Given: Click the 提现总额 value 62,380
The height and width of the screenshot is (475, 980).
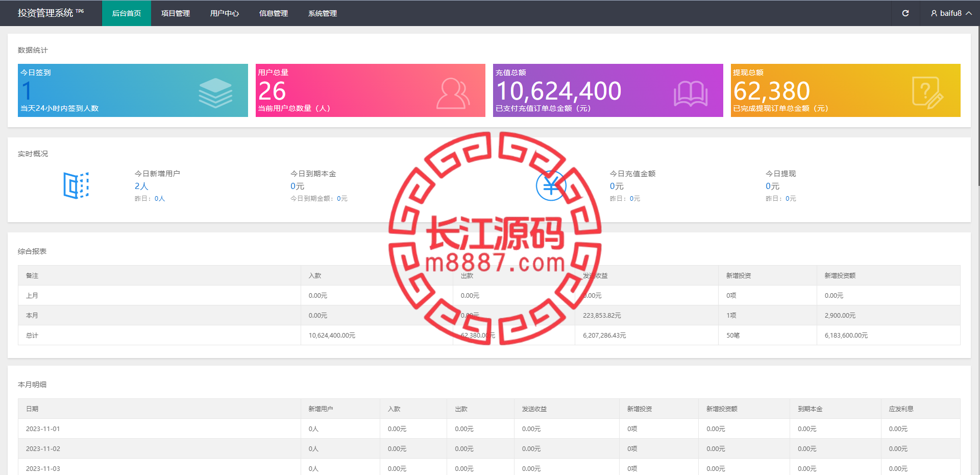Looking at the screenshot, I should click(x=772, y=91).
